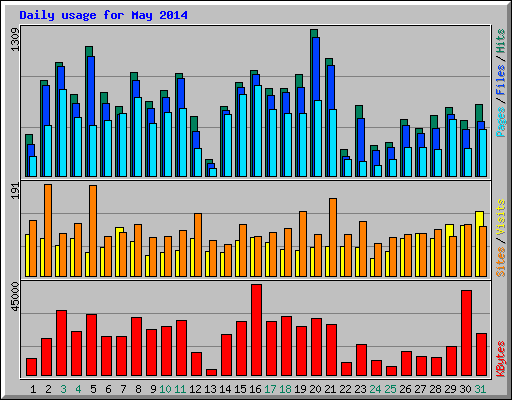Click the 191 axis label
512x400 pixels.
point(15,191)
